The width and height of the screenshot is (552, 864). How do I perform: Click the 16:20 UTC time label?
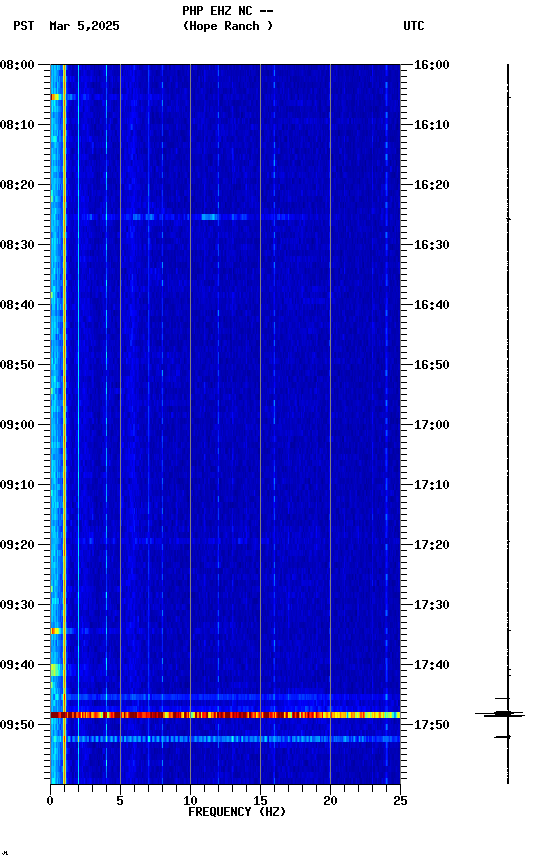click(x=431, y=185)
